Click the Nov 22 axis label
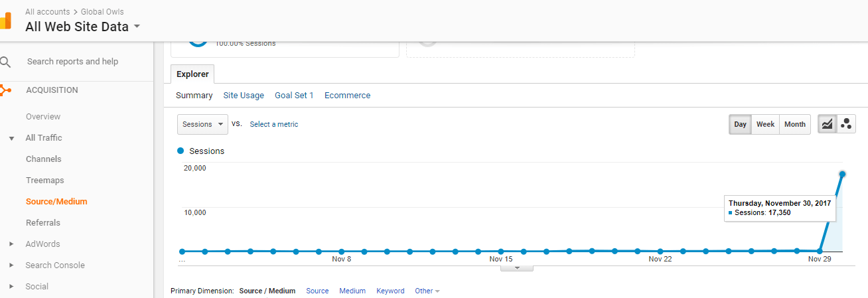The width and height of the screenshot is (868, 298). point(660,259)
